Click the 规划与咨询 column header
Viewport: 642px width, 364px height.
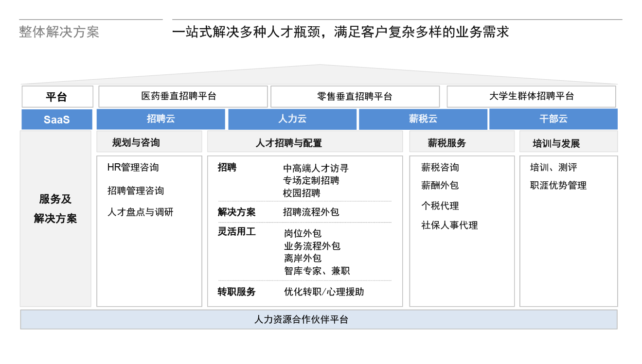[149, 141]
